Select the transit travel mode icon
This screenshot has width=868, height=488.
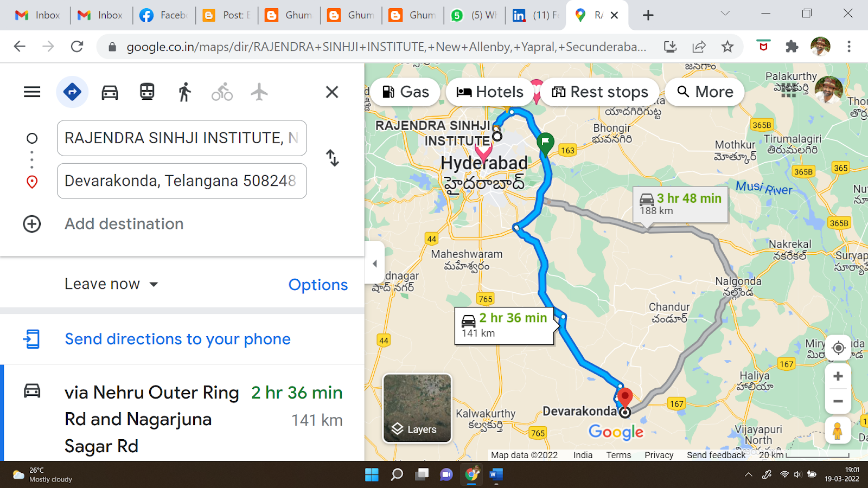pyautogui.click(x=147, y=92)
